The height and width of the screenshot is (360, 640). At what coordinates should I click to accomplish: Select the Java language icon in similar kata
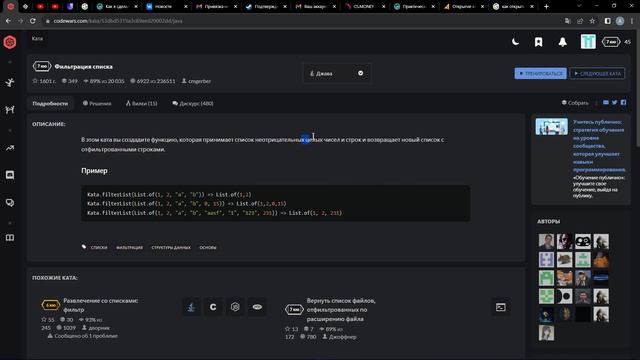[x=191, y=307]
